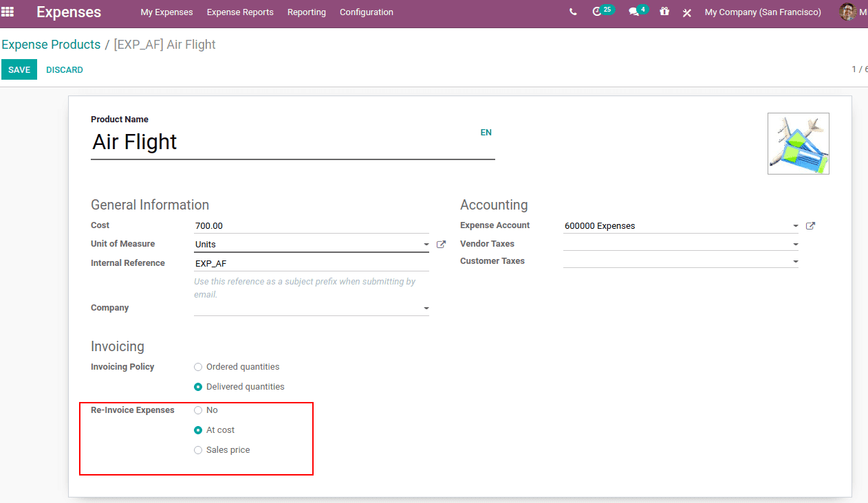Click the SAVE button
This screenshot has width=868, height=503.
point(19,69)
